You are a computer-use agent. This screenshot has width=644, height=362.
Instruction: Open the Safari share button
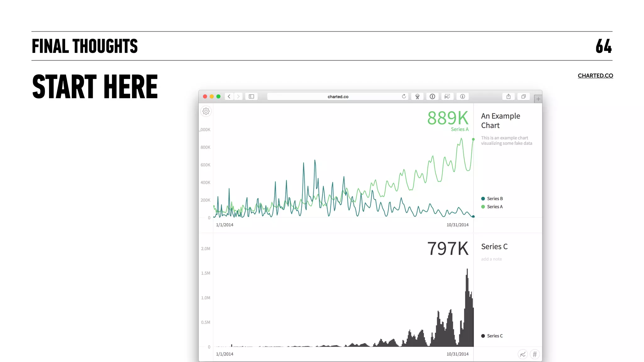point(508,97)
